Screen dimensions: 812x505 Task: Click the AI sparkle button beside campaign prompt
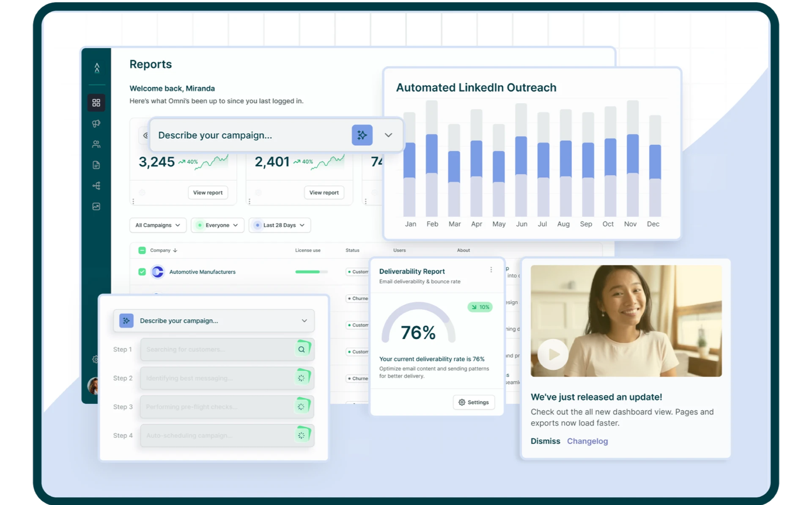click(x=362, y=135)
